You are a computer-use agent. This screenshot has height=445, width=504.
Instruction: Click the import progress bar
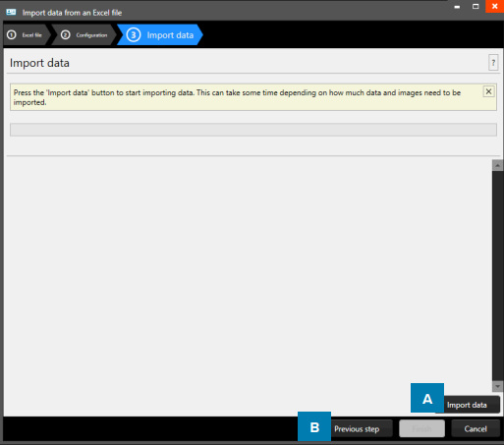pyautogui.click(x=253, y=130)
